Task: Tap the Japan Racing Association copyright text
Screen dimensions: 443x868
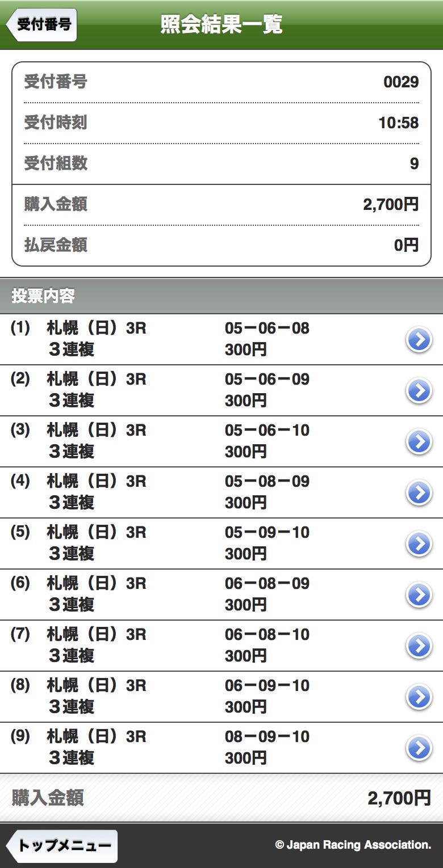Action: click(353, 845)
